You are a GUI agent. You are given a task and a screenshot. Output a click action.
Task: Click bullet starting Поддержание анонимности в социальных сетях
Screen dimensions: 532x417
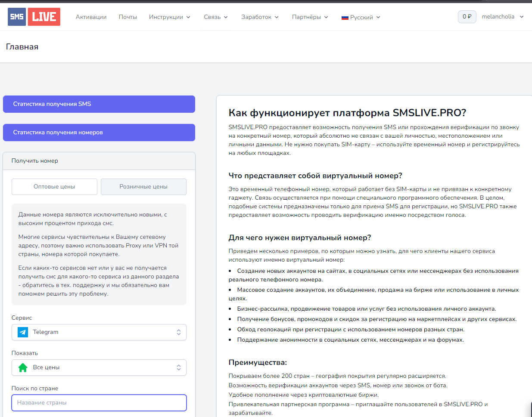[351, 340]
